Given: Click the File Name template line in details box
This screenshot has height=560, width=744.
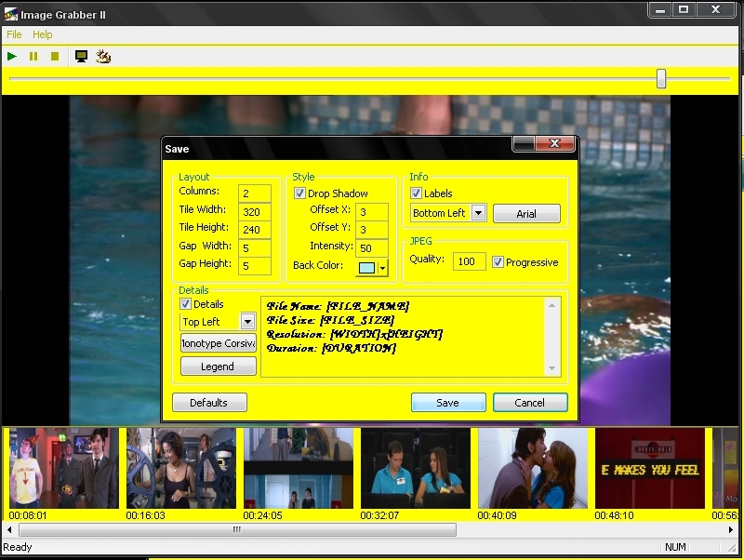Looking at the screenshot, I should tap(338, 306).
